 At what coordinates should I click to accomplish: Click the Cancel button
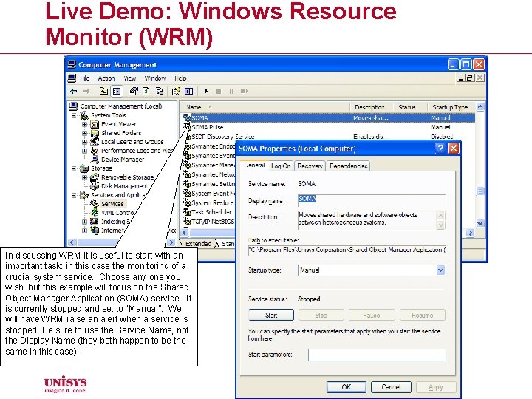391,387
